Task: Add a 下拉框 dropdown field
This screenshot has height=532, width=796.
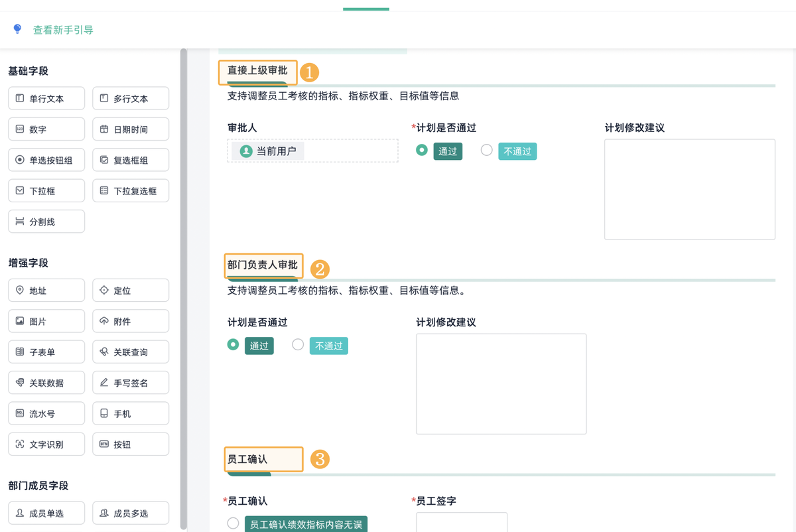Action: click(x=46, y=191)
